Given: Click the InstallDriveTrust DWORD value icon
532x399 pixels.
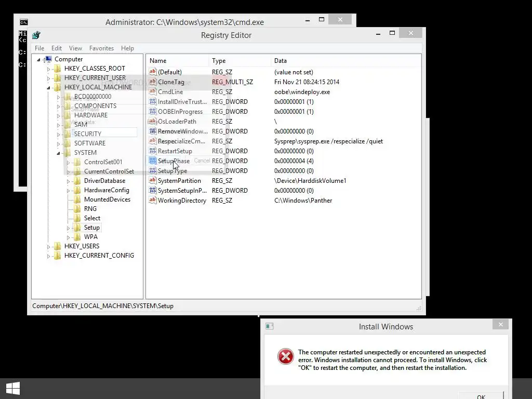Looking at the screenshot, I should point(153,101).
